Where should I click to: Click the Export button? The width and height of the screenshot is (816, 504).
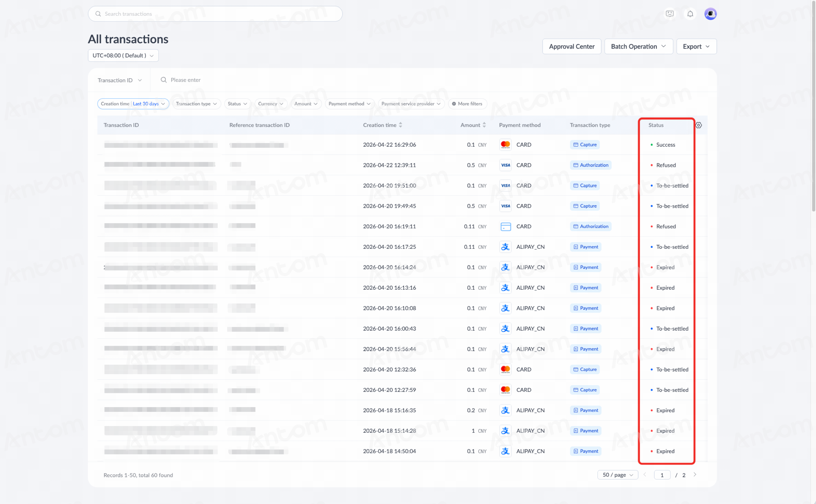click(696, 46)
